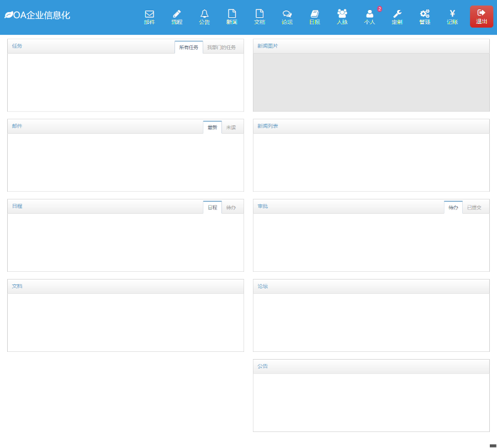Screen dimensions: 497x448
Task: Open the 记账 yen accounting icon
Action: tap(452, 18)
